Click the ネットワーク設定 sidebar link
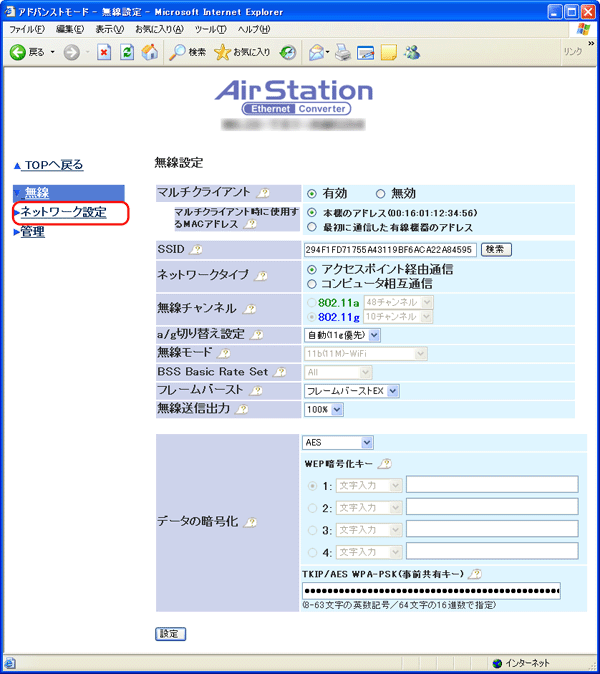The width and height of the screenshot is (600, 674). click(x=64, y=213)
